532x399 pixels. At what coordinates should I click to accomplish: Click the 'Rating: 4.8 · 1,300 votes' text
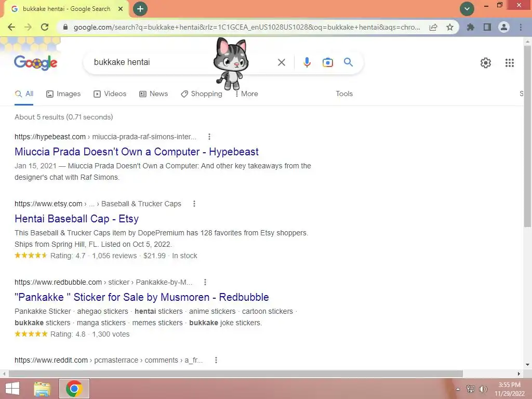click(x=90, y=334)
